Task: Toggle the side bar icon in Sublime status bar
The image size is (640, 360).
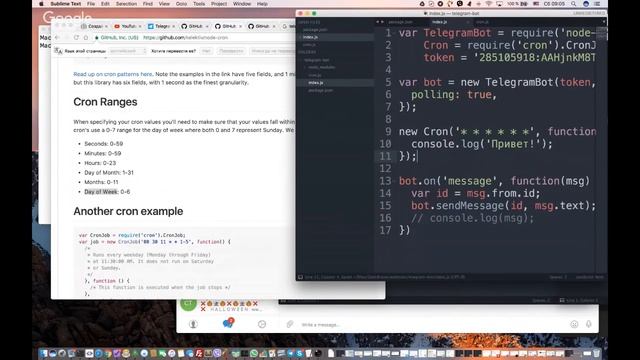Action: (x=300, y=277)
